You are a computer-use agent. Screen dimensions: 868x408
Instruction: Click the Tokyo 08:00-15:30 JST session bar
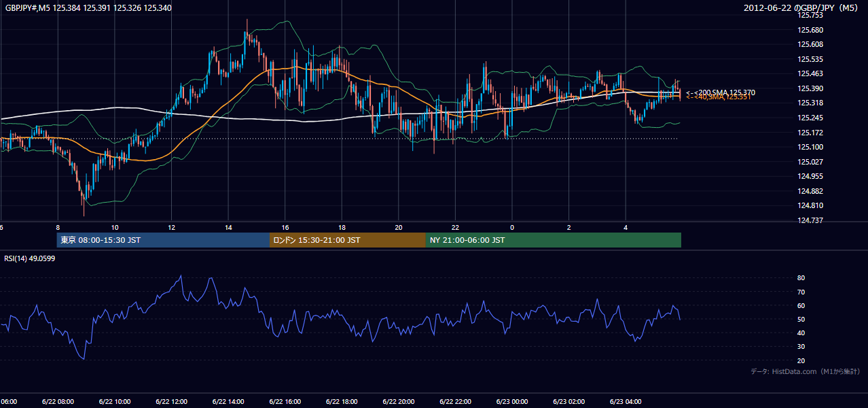(163, 240)
